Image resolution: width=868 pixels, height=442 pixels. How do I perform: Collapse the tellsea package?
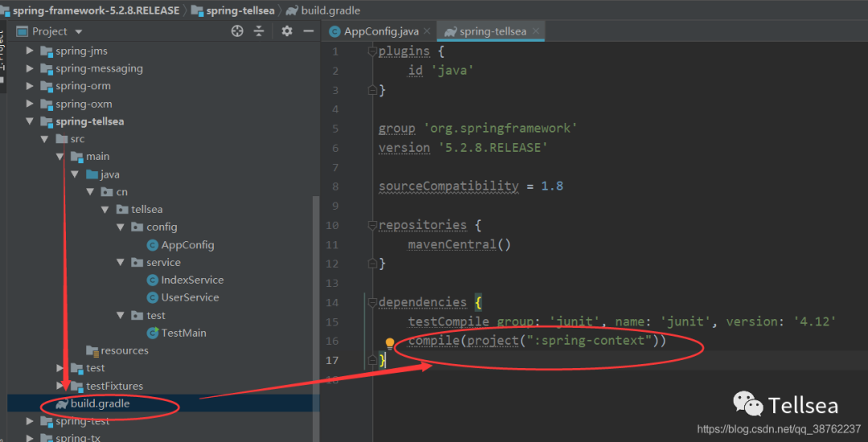coord(104,211)
